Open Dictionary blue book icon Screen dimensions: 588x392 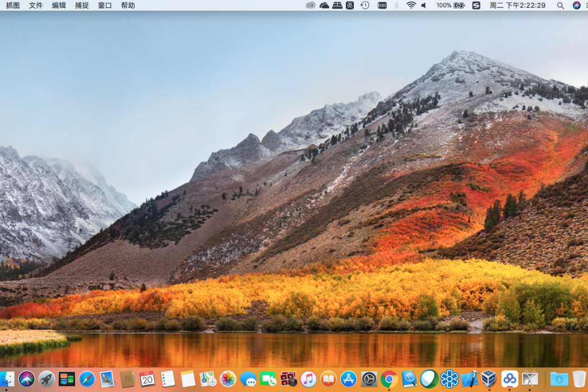pyautogui.click(x=409, y=379)
